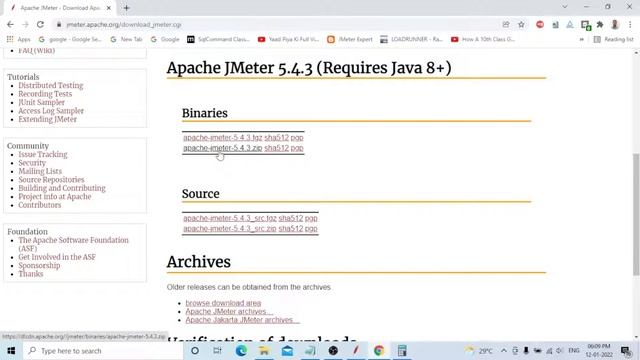
Task: Open Thanks link
Action: (x=31, y=274)
